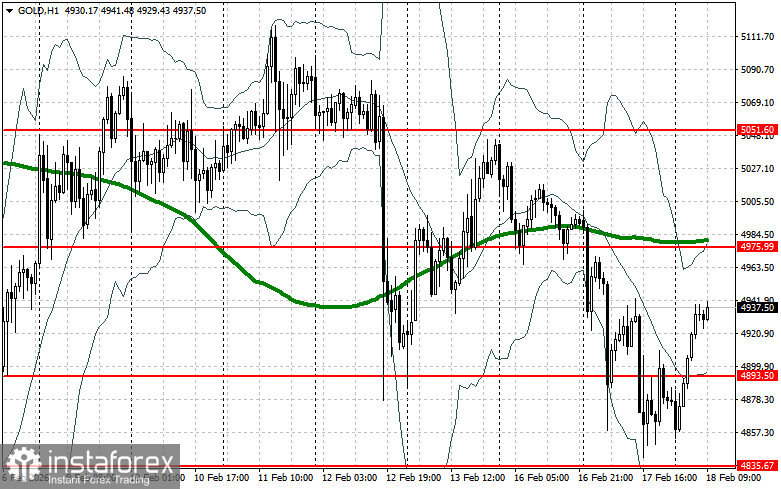Click the 12 Feb 19:00 time label
The width and height of the screenshot is (781, 489).
point(413,478)
